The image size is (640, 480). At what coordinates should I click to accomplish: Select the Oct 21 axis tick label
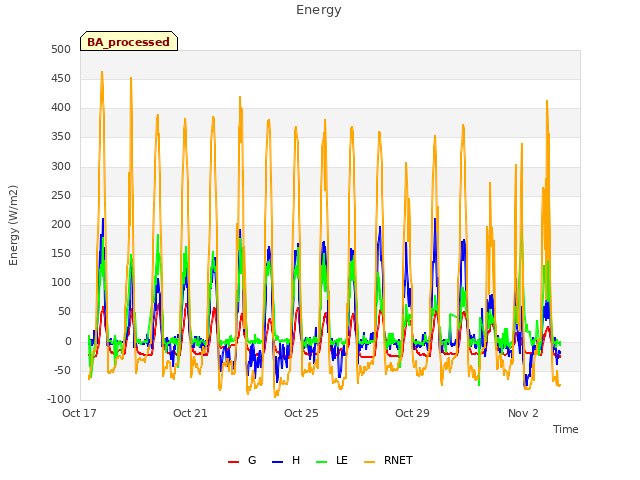190,413
